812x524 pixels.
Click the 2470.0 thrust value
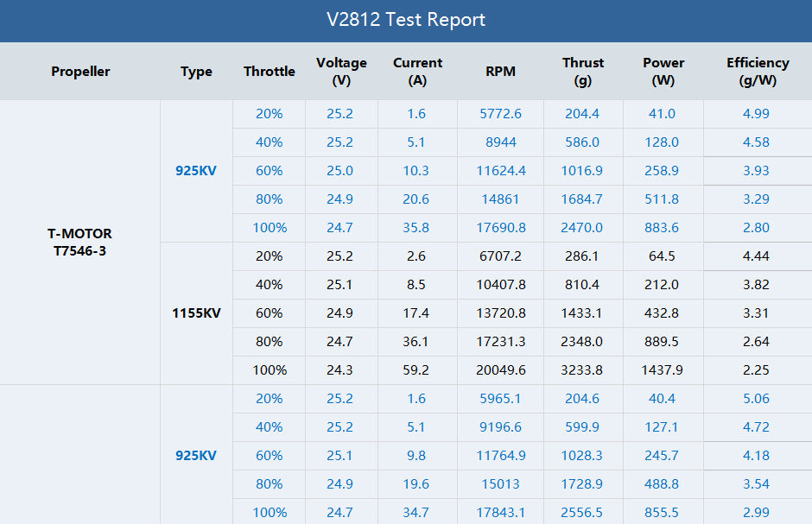pos(583,228)
